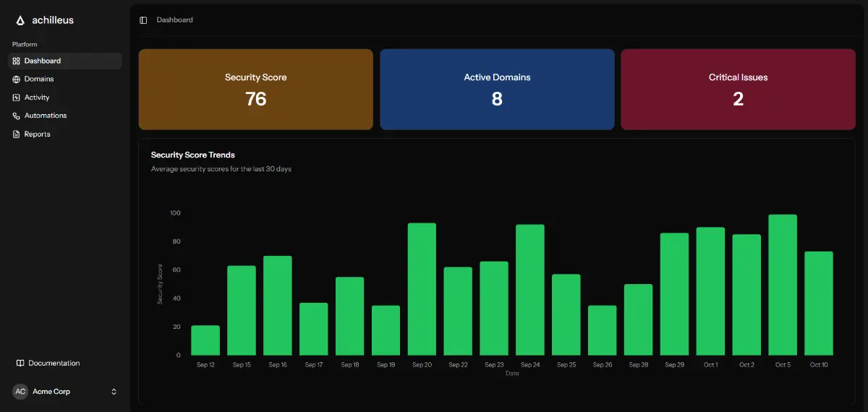Open the red Critical Issues card
The image size is (868, 412).
pos(738,90)
